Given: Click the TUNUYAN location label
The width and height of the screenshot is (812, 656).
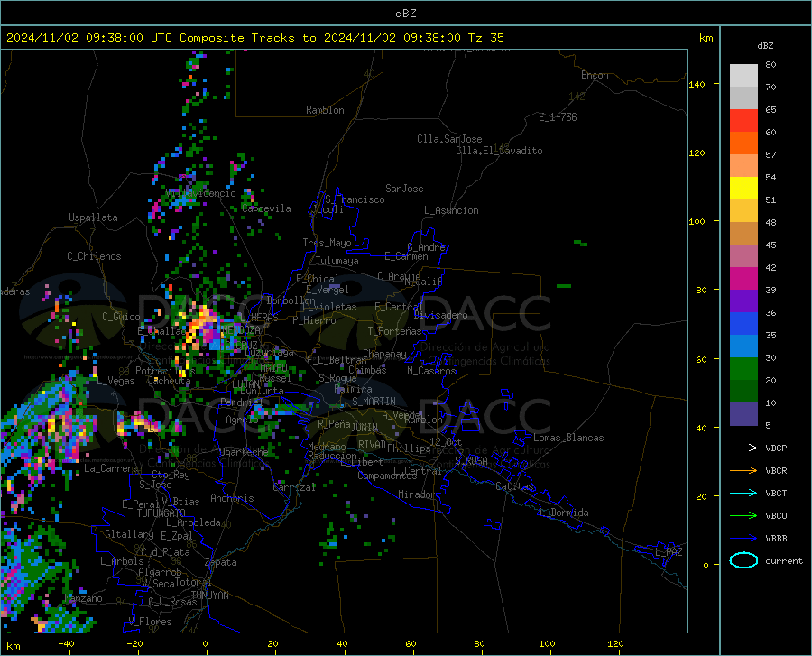Looking at the screenshot, I should [209, 596].
